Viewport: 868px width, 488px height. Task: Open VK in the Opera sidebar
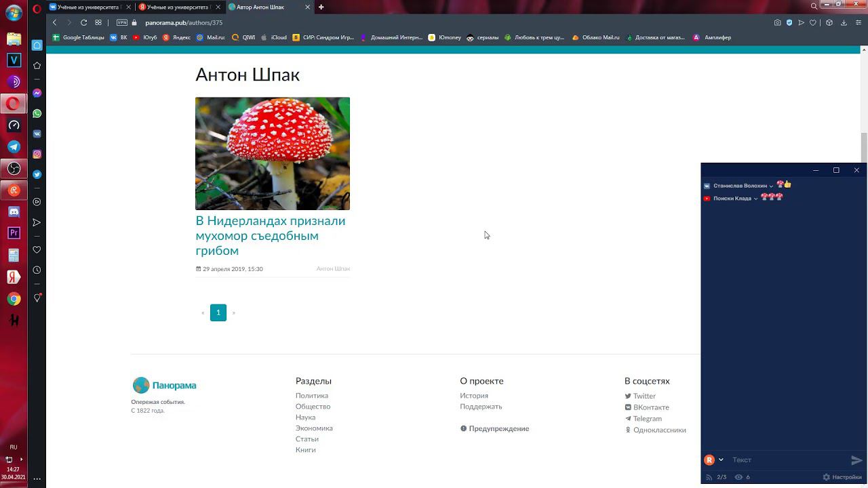click(37, 134)
